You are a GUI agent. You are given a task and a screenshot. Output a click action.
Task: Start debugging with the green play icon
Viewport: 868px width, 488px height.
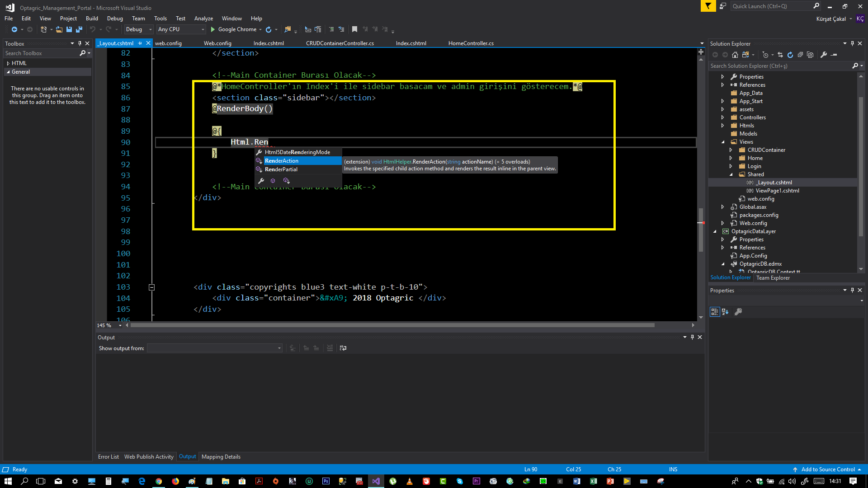click(212, 29)
